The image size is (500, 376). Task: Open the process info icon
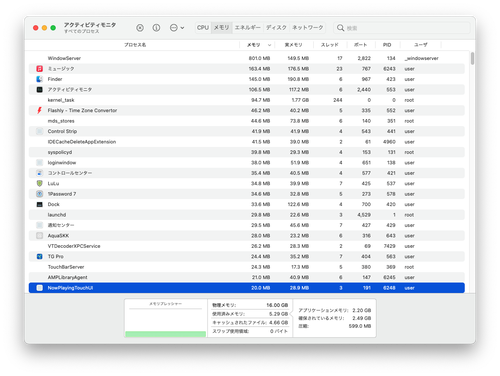[x=156, y=28]
